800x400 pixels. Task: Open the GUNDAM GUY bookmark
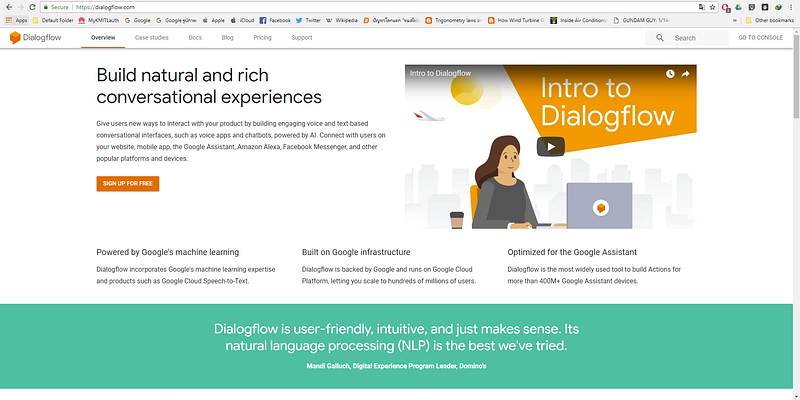tap(641, 20)
